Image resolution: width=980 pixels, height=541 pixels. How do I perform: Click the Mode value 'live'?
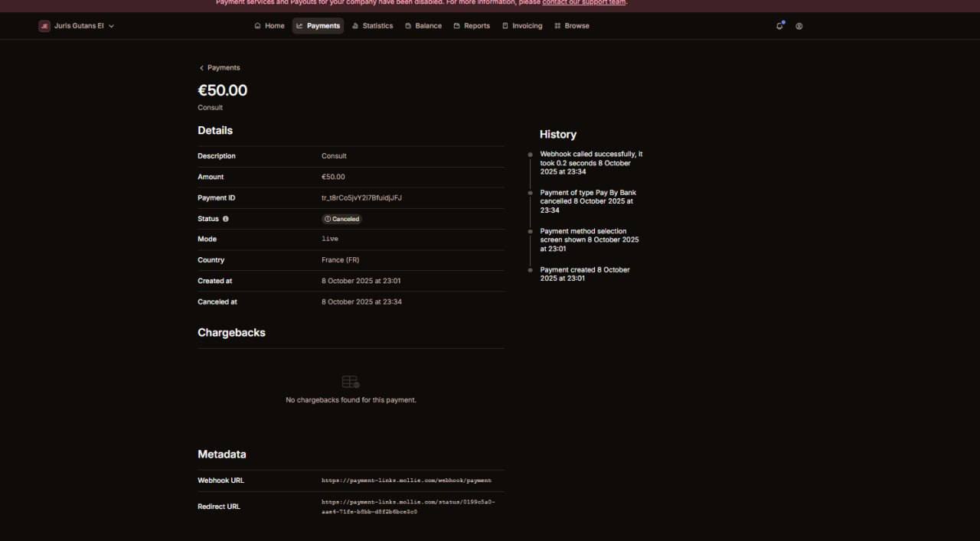tap(330, 240)
